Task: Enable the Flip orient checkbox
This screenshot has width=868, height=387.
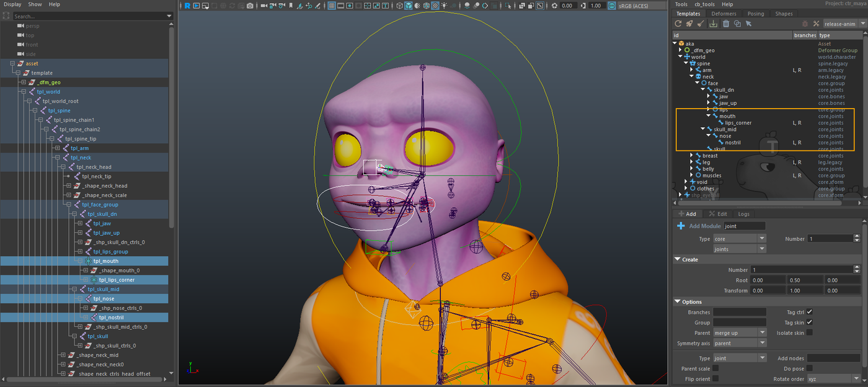Action: [x=715, y=378]
